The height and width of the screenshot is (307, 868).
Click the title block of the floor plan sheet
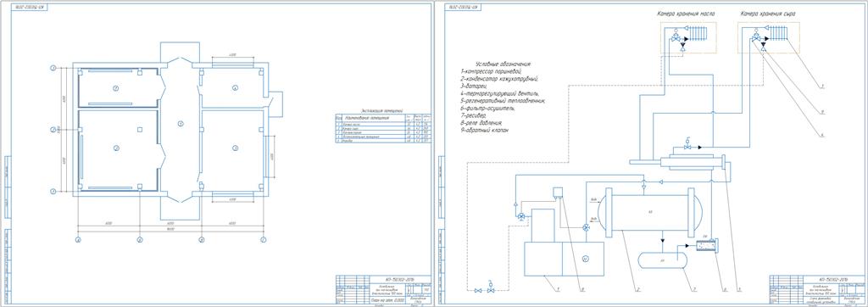tap(383, 289)
